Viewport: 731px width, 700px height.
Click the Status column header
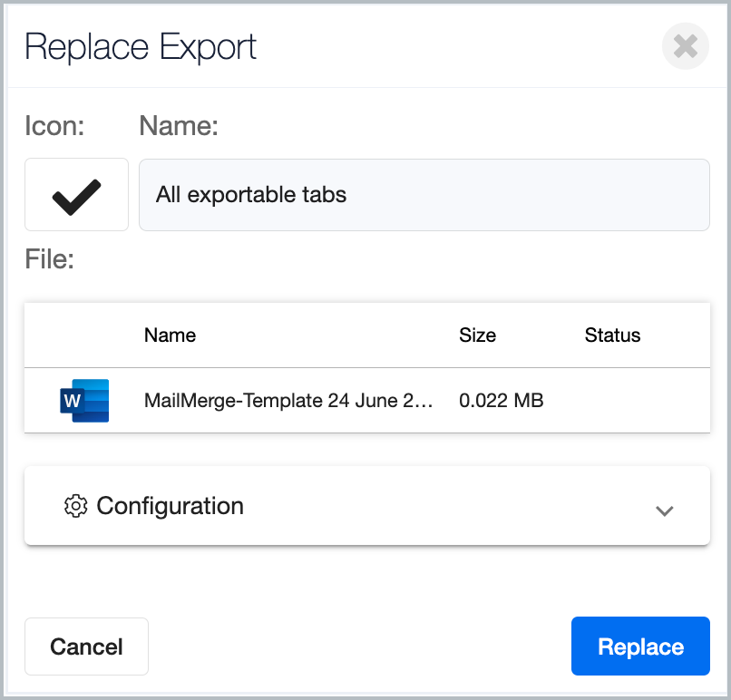(x=612, y=335)
